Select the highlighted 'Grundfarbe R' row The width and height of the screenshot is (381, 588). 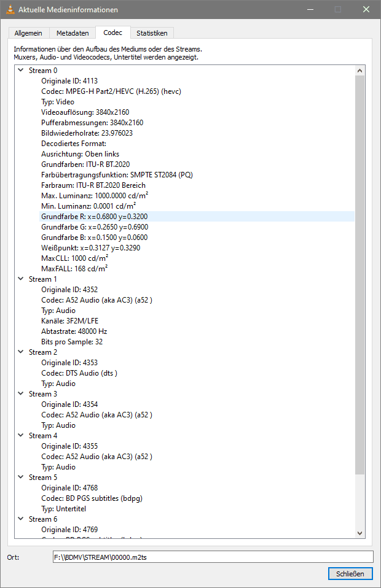(x=197, y=217)
